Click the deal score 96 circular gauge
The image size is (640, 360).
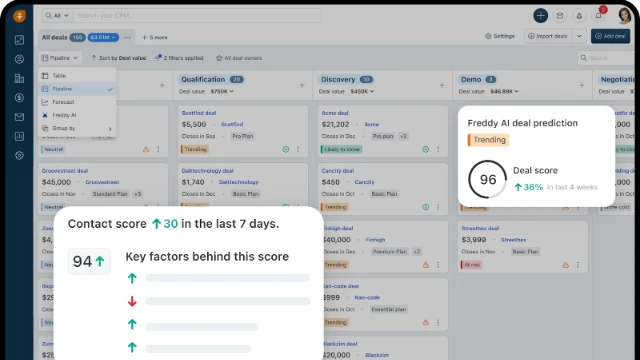(488, 179)
